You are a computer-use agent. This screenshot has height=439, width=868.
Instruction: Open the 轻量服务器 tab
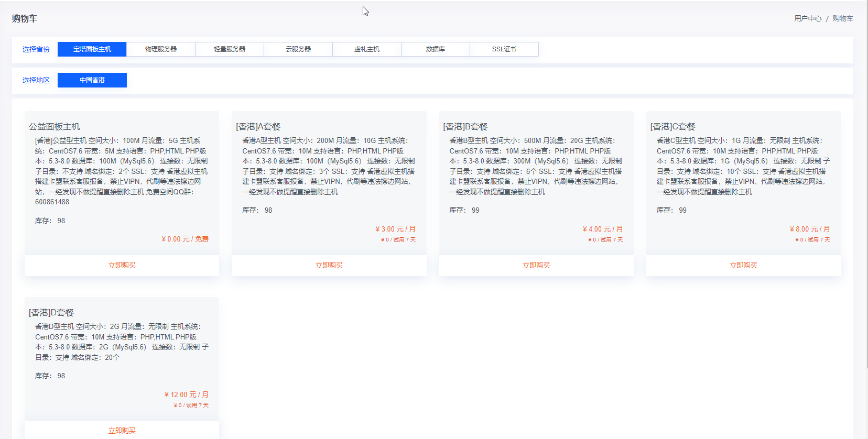click(230, 49)
